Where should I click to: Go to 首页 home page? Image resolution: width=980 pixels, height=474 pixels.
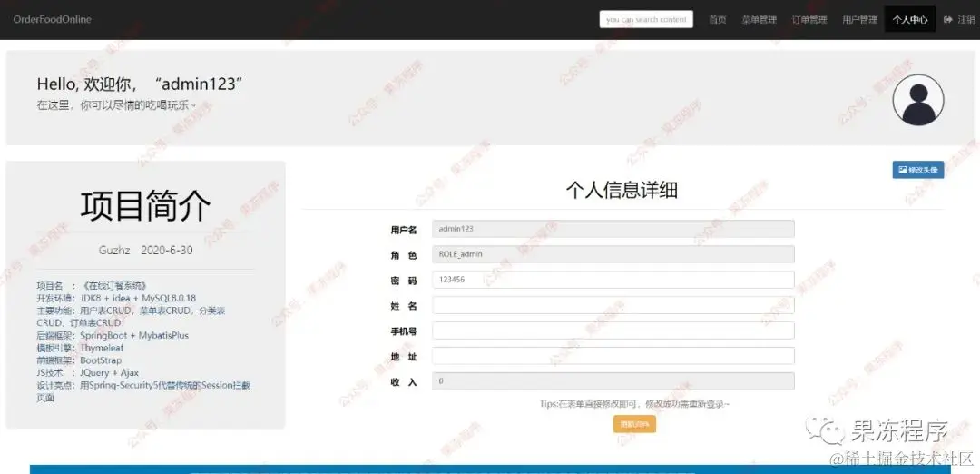(718, 19)
